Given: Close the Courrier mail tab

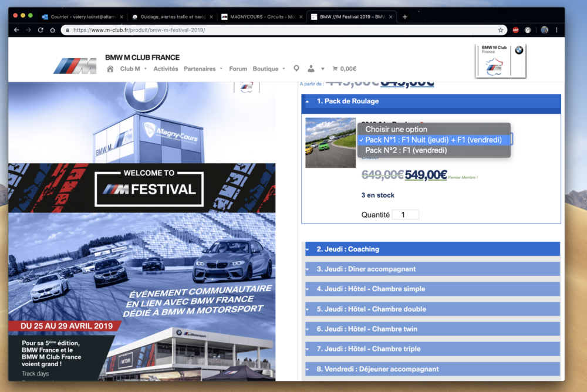Looking at the screenshot, I should pos(122,17).
